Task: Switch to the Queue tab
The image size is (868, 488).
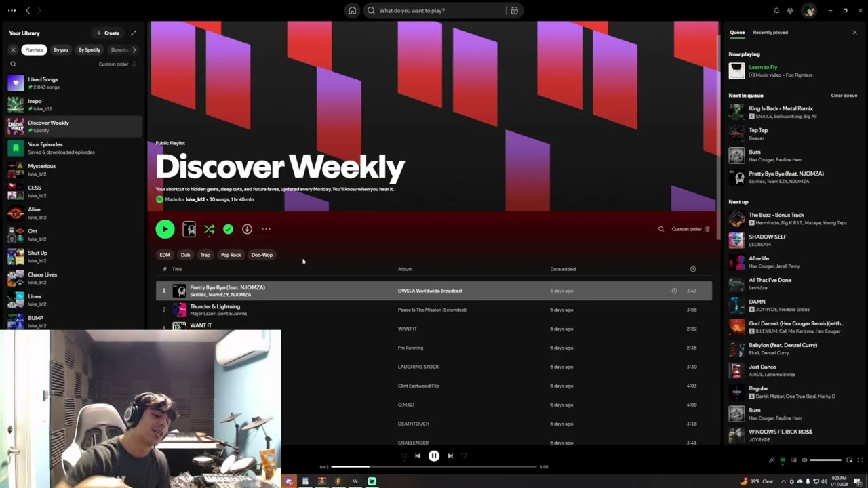Action: coord(737,32)
